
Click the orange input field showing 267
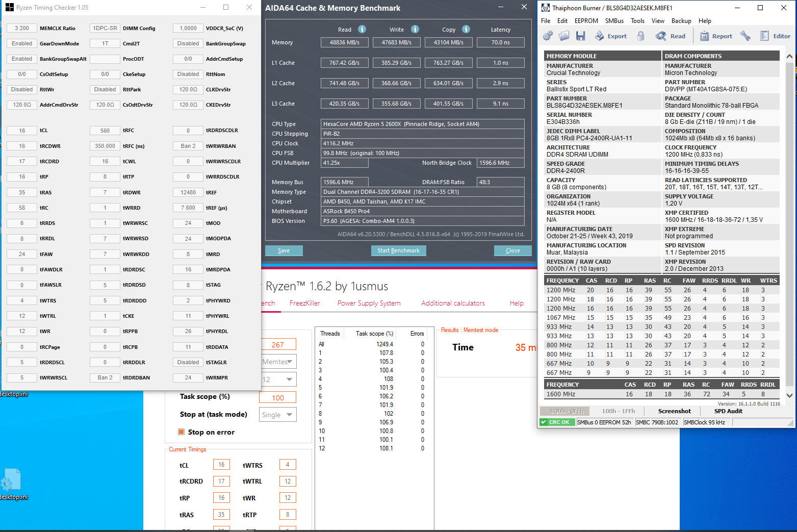pos(278,345)
